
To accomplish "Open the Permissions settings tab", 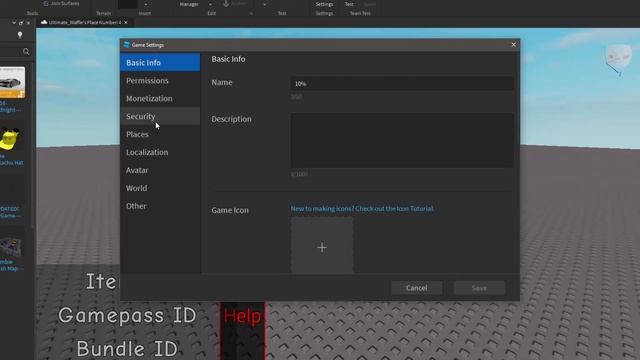I will point(160,80).
